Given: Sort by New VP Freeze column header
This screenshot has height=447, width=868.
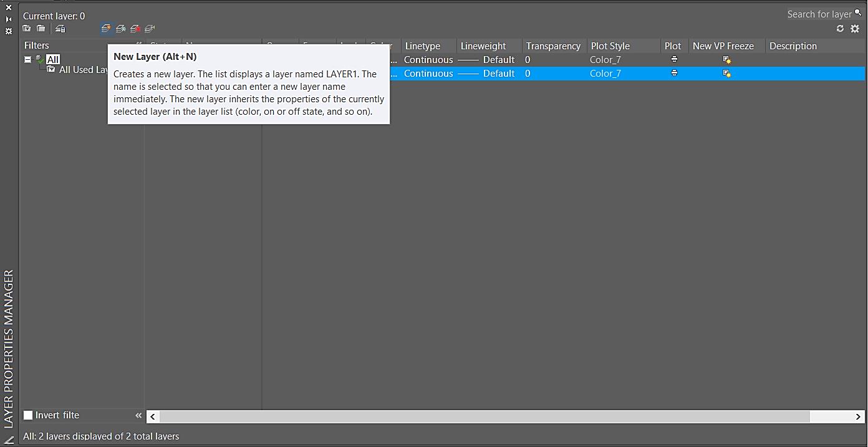Looking at the screenshot, I should coord(727,46).
